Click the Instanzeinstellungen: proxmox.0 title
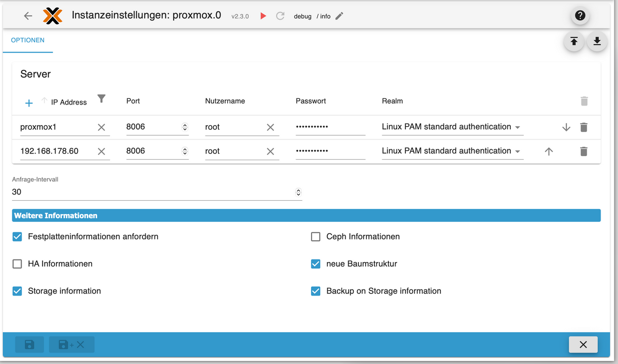Screen dimensions: 618x364 [147, 15]
